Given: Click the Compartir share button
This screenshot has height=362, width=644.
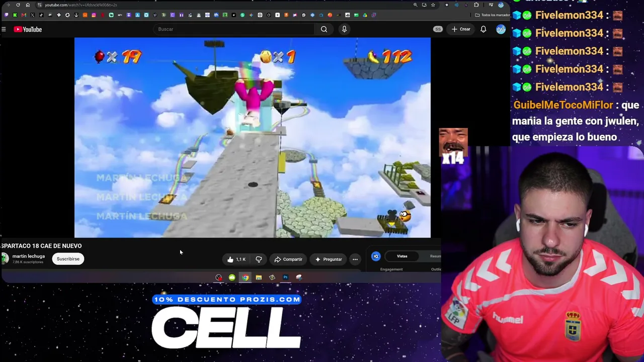Looking at the screenshot, I should pos(288,259).
